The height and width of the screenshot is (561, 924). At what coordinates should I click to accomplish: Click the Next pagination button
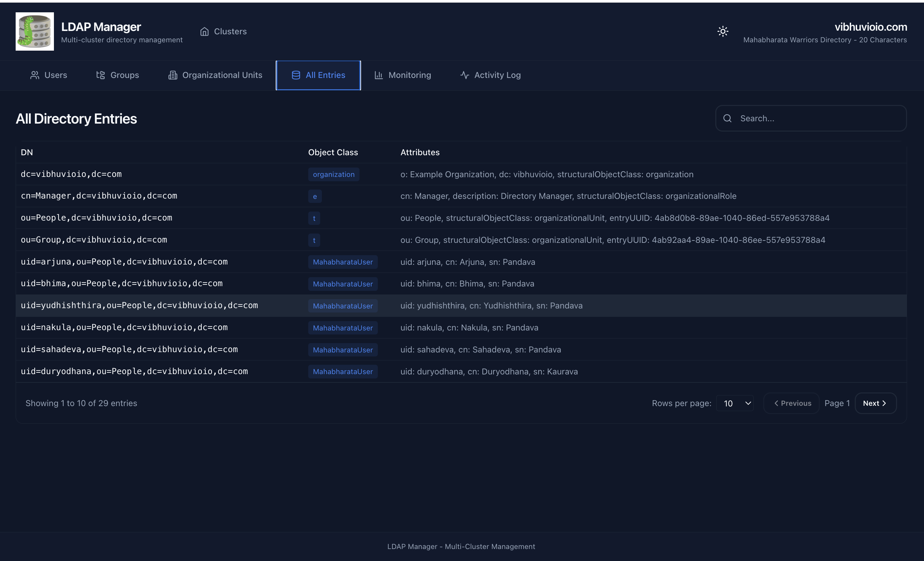[875, 403]
